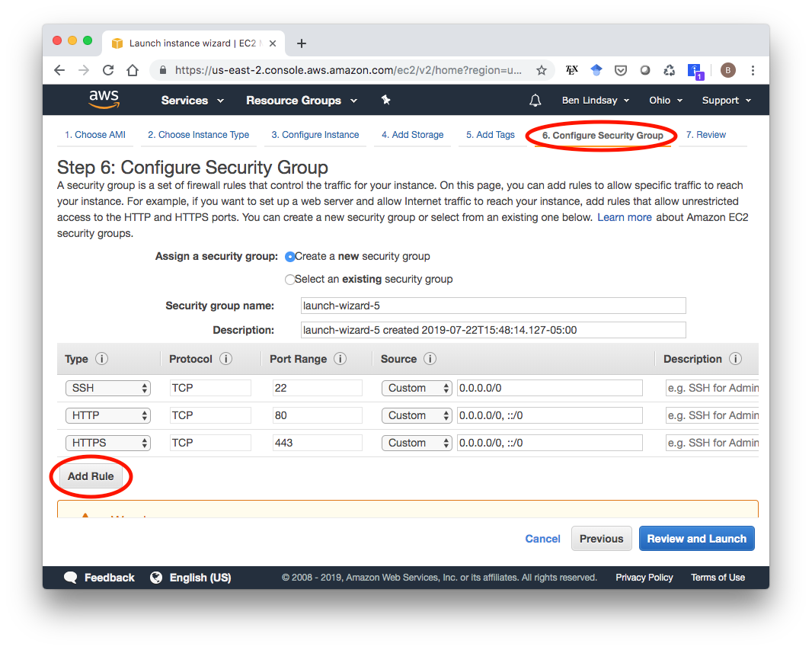This screenshot has width=812, height=650.
Task: Cancel the launch wizard
Action: [x=542, y=539]
